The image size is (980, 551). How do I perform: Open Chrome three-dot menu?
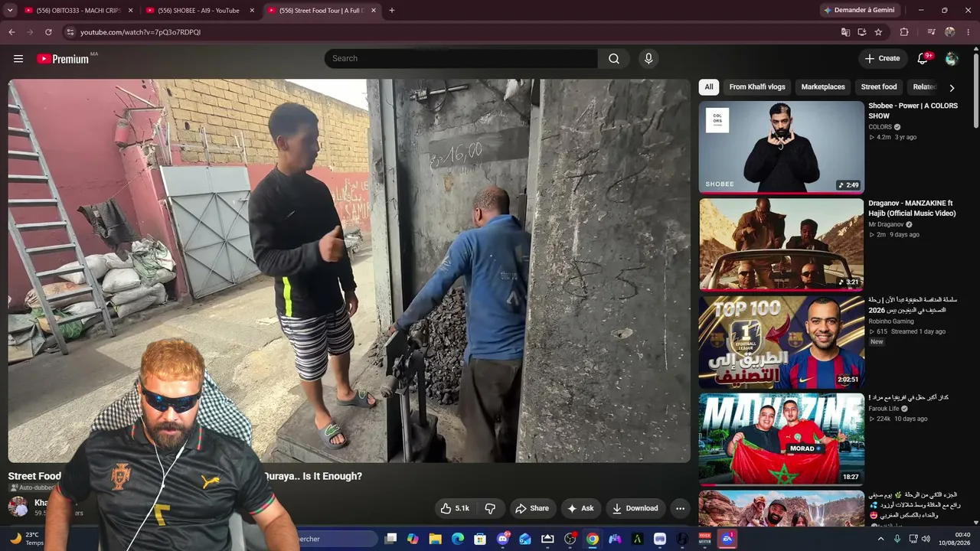click(969, 32)
